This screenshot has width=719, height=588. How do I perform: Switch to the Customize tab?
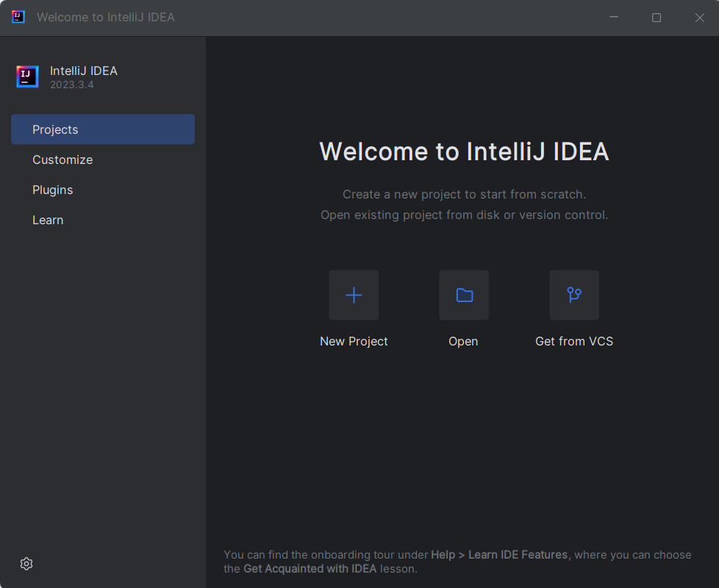pyautogui.click(x=62, y=159)
